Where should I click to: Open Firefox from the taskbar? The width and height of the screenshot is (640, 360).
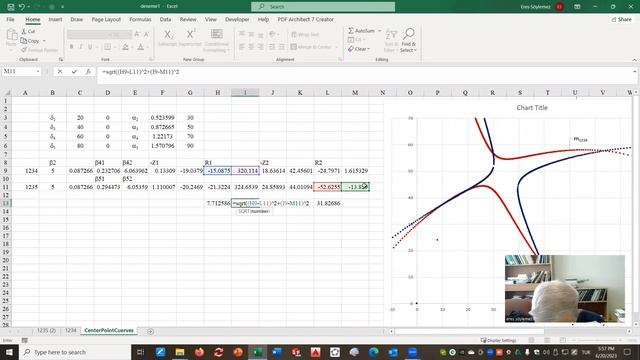click(x=199, y=352)
